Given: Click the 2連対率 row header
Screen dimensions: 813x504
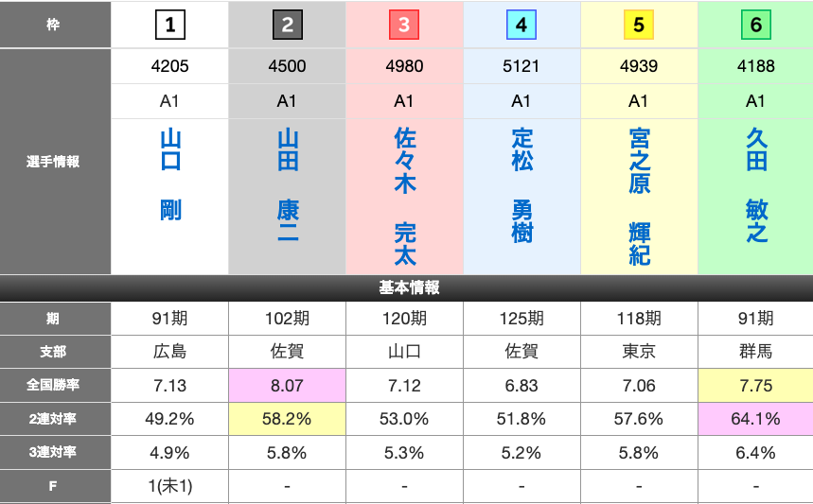Looking at the screenshot, I should pos(55,419).
